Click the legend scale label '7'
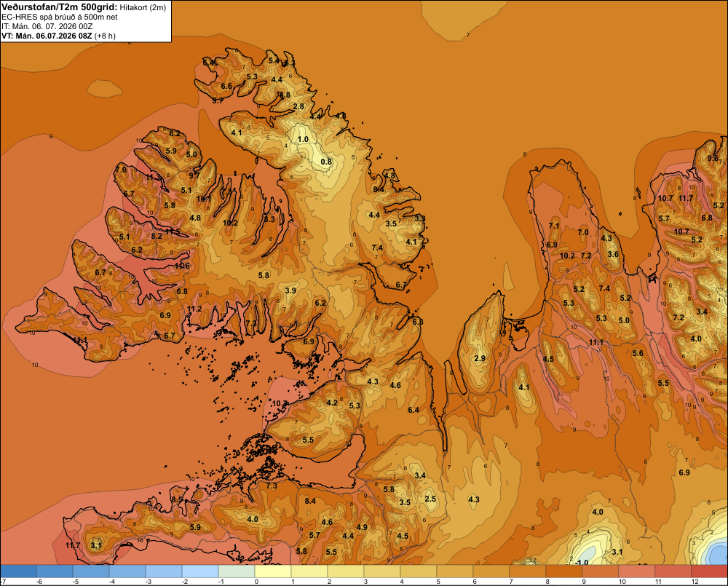728x586 pixels. (x=511, y=582)
